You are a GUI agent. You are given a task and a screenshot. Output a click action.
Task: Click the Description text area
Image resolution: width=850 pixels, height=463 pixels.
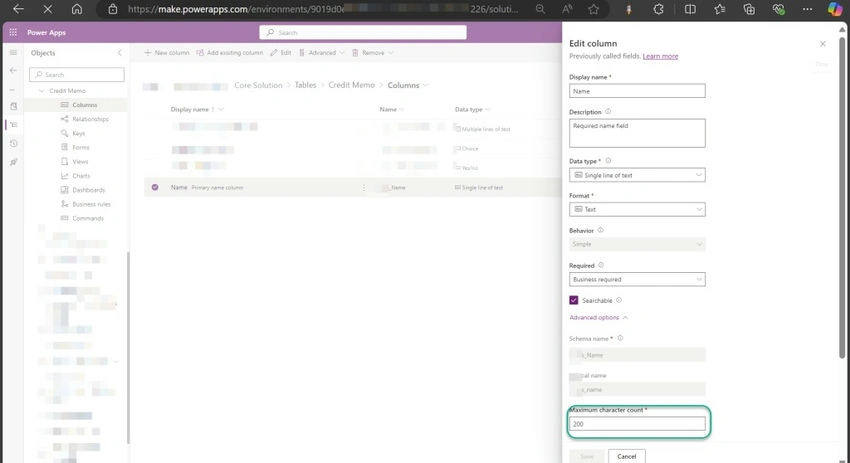[x=637, y=133]
